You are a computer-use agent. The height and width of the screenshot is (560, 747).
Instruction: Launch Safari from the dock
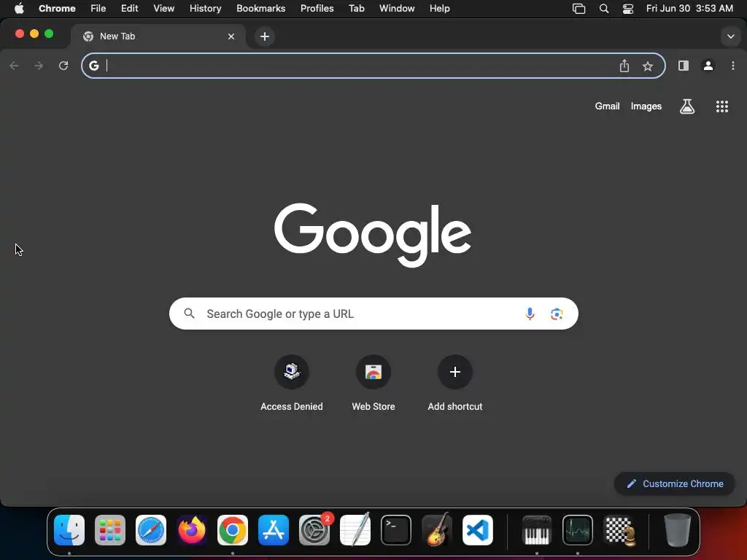pyautogui.click(x=151, y=530)
